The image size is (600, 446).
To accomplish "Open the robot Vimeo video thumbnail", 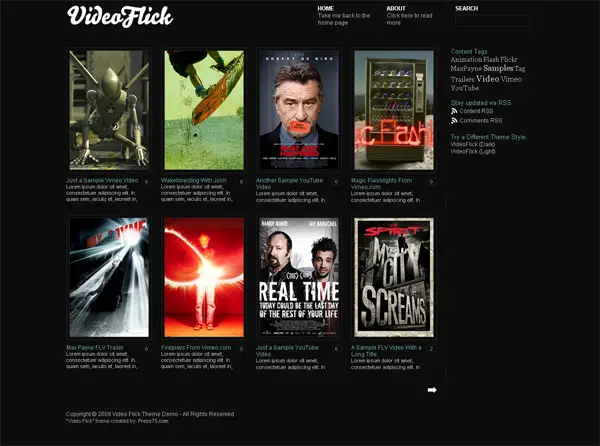I will [109, 110].
